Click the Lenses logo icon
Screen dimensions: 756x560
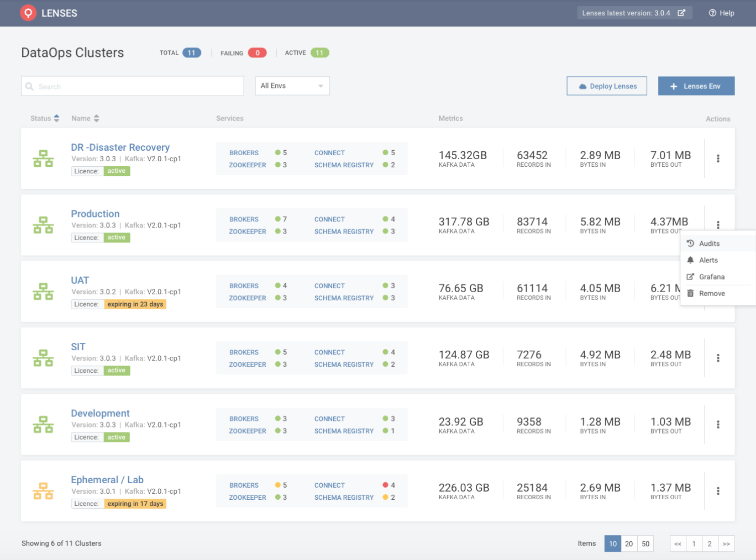click(28, 13)
